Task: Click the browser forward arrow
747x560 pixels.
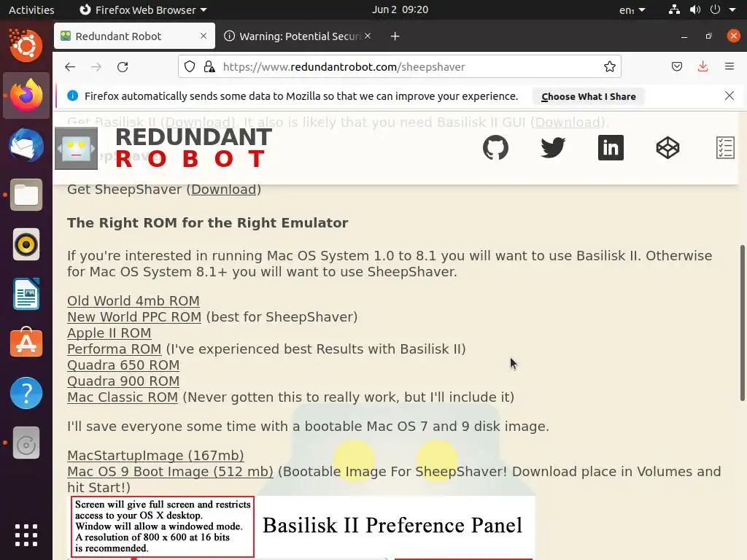Action: pyautogui.click(x=96, y=66)
